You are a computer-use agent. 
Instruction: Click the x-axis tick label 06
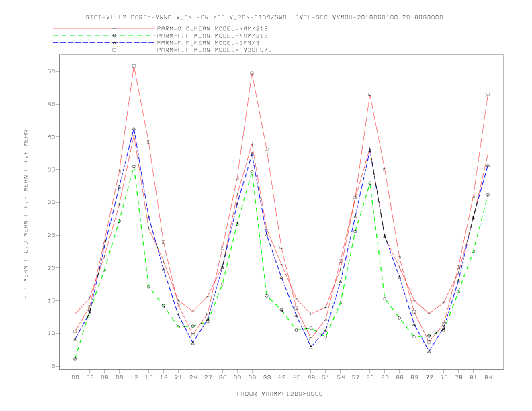pyautogui.click(x=105, y=377)
